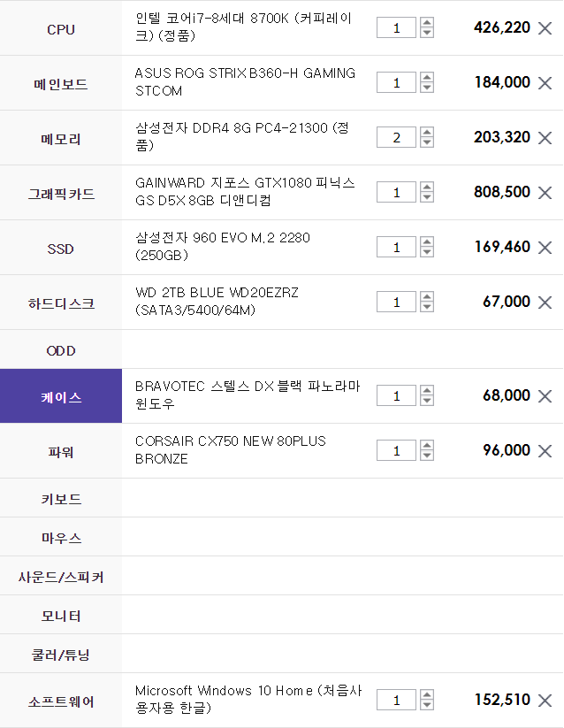Delete the GAINWARD GTX1080 graphics card entry
This screenshot has height=728, width=564.
(545, 193)
